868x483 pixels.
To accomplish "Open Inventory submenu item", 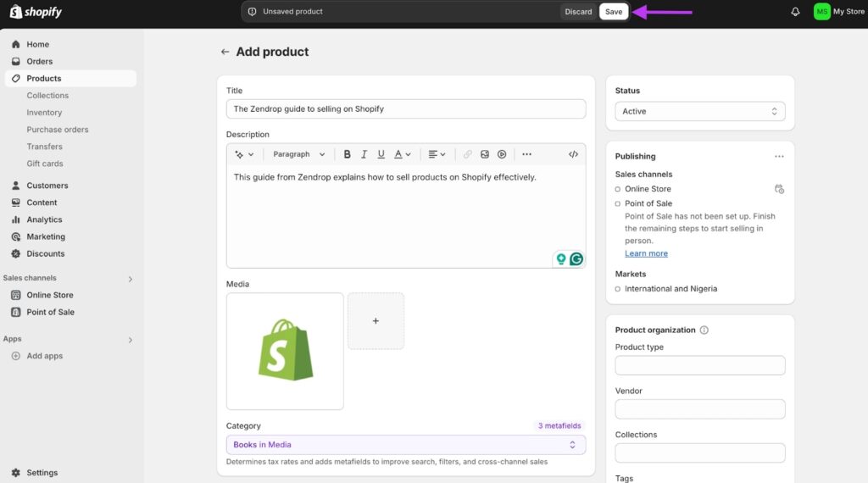I will click(x=44, y=113).
